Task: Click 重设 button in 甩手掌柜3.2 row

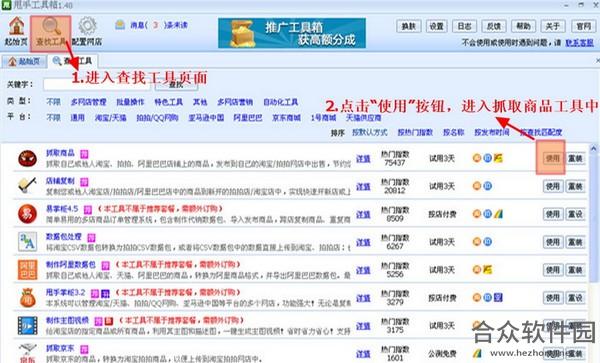Action: [575, 298]
